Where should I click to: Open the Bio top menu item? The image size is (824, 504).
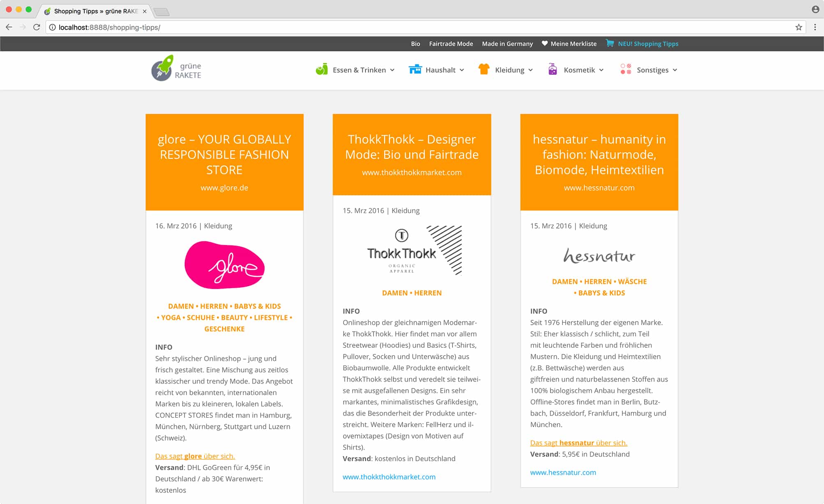click(x=415, y=44)
